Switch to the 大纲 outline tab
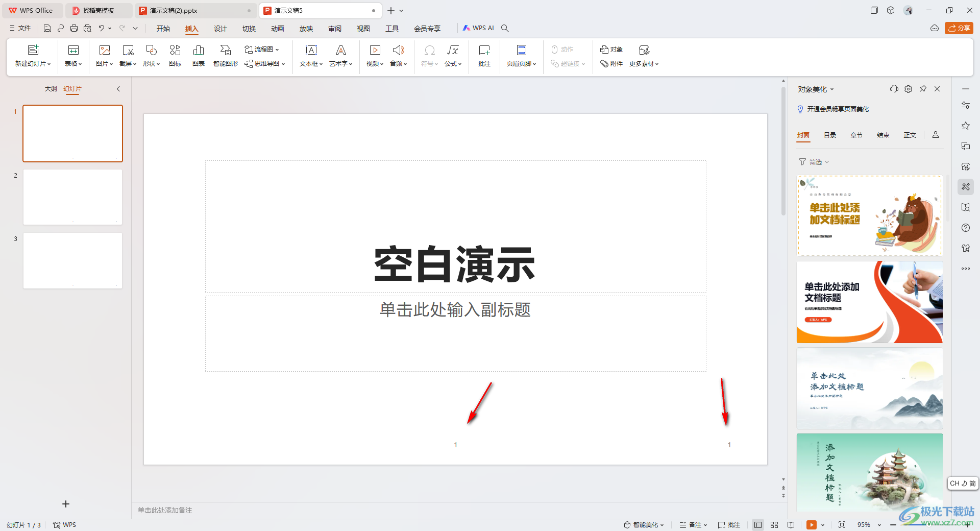This screenshot has height=531, width=980. point(51,89)
